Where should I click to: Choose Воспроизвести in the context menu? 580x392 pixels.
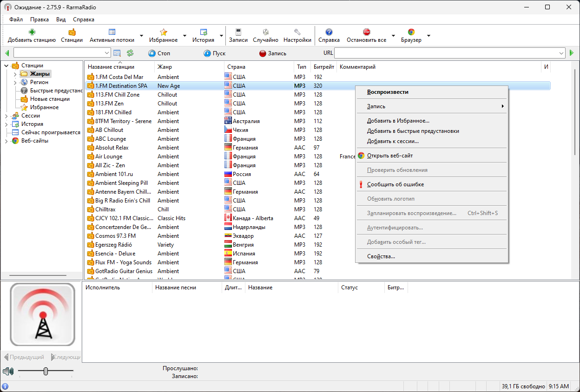click(388, 92)
